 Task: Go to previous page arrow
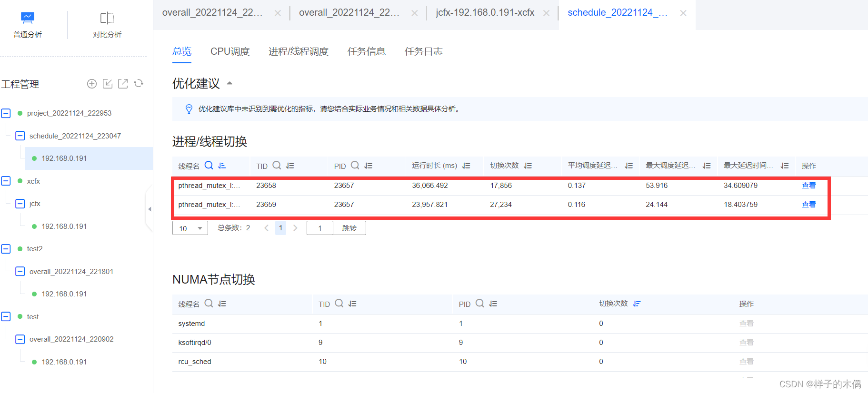pyautogui.click(x=267, y=228)
